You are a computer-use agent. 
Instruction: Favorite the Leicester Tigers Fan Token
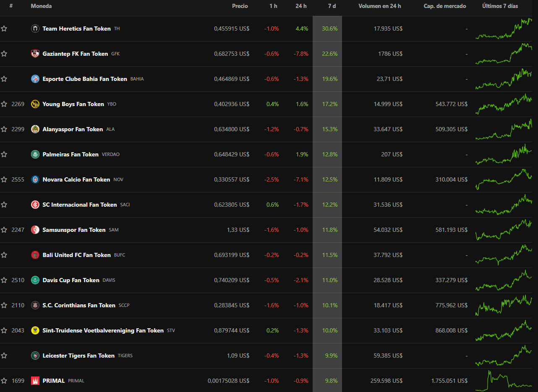click(4, 356)
